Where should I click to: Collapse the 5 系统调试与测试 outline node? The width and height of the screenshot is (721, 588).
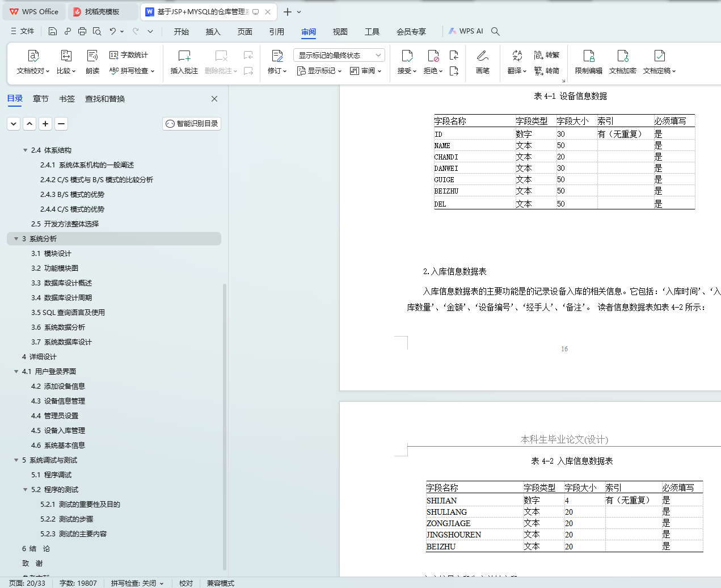coord(16,460)
